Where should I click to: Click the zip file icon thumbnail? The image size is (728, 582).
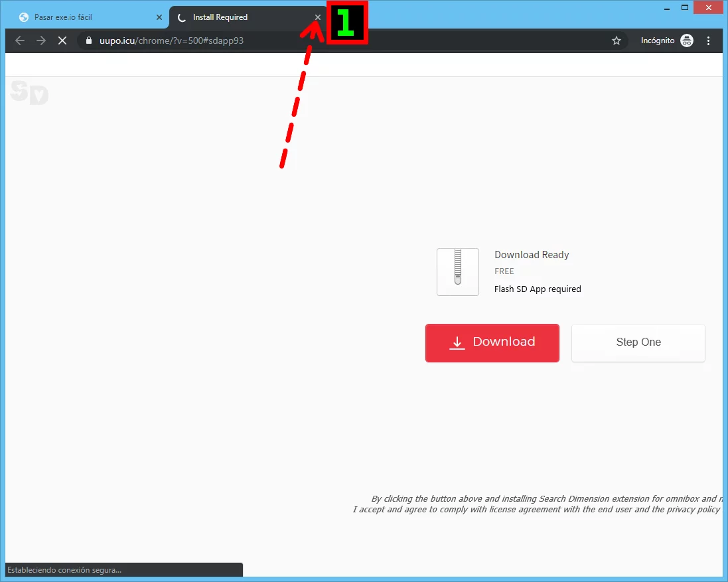457,271
